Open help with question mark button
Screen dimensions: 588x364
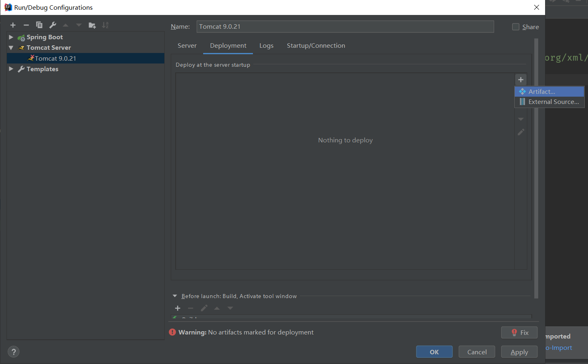13,352
